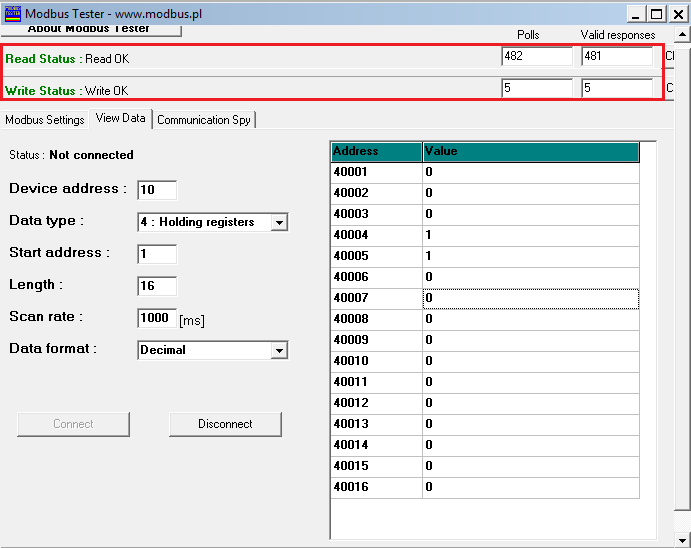The image size is (691, 548).
Task: Select the value cell for register 40014
Action: (531, 445)
